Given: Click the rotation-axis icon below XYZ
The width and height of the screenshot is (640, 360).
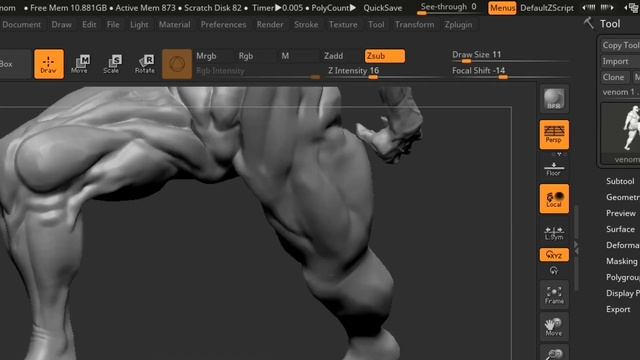Looking at the screenshot, I should click(554, 271).
